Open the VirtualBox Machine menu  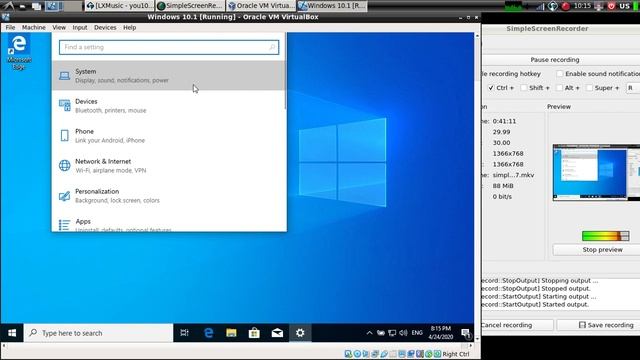33,27
